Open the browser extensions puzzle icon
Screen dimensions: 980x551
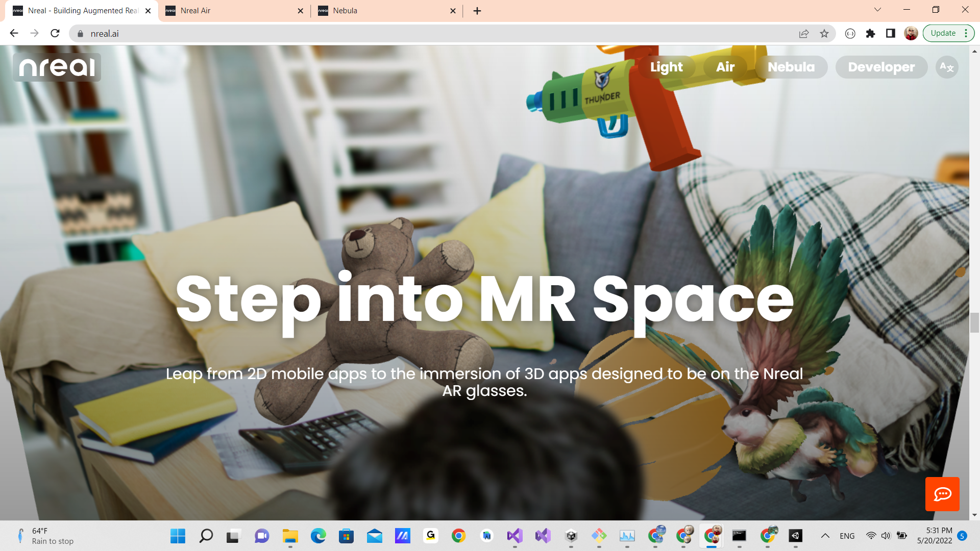pos(870,34)
